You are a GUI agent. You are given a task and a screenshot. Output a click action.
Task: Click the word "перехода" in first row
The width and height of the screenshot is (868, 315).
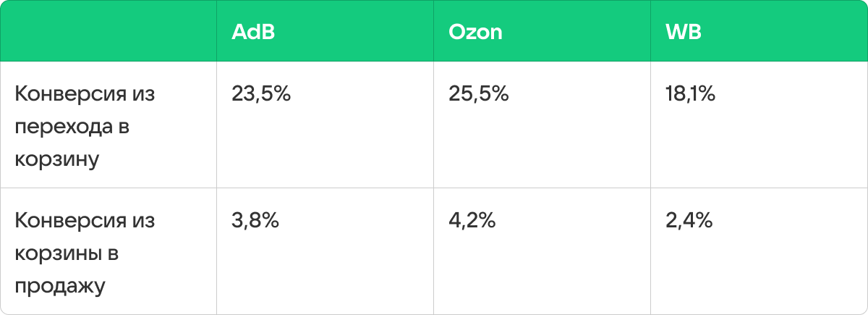click(61, 127)
